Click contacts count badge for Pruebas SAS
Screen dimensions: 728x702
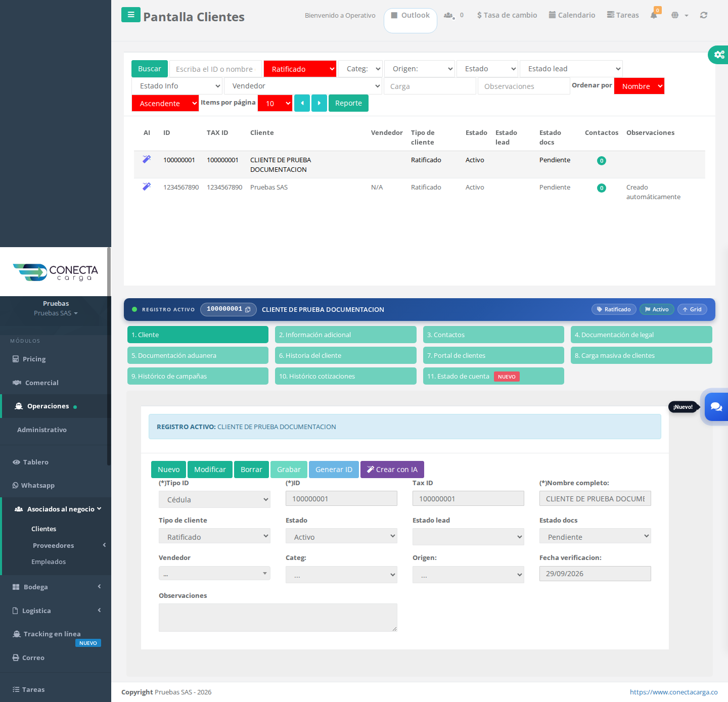click(x=602, y=188)
